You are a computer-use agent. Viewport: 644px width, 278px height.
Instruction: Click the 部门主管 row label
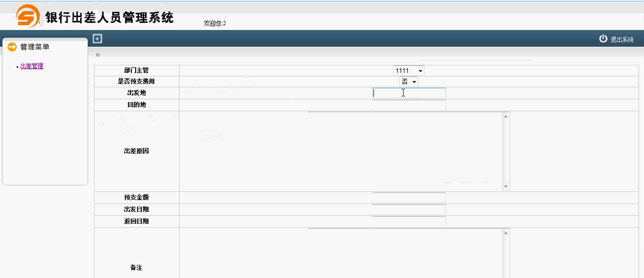(x=136, y=71)
